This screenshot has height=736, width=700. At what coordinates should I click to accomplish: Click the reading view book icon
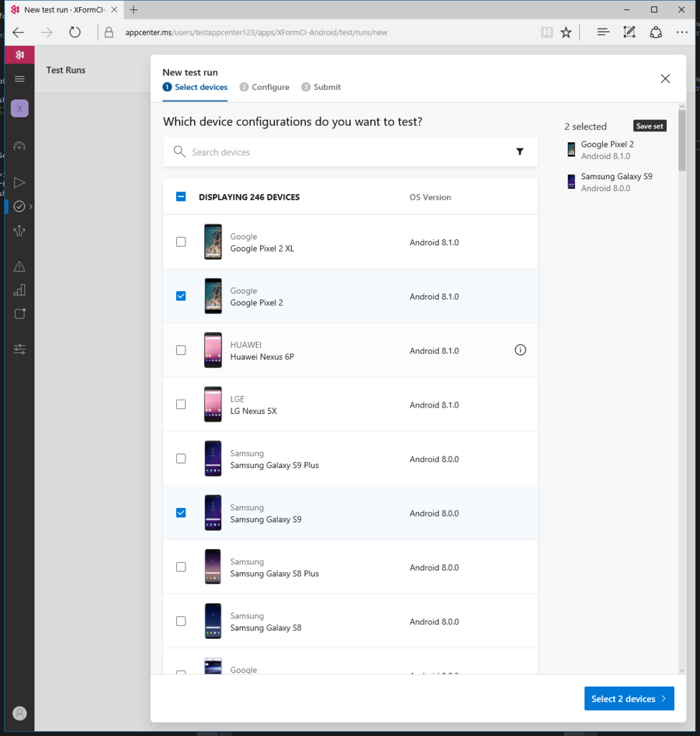coord(546,32)
